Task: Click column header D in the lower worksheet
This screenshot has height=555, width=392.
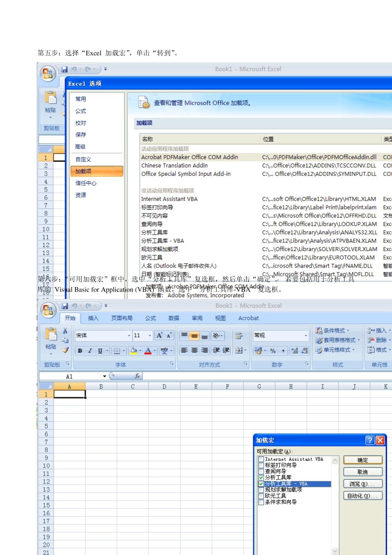Action: (x=164, y=387)
